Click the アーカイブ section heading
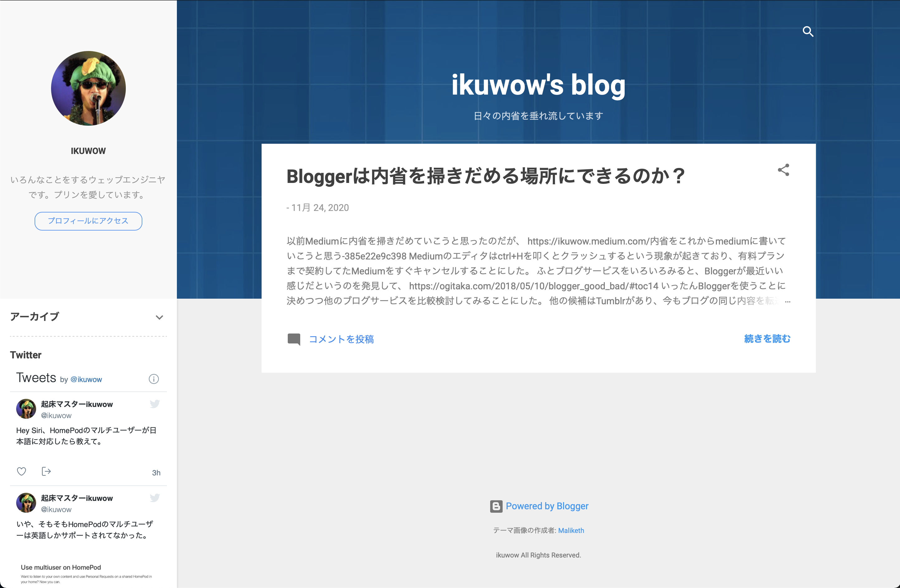The image size is (900, 588). pos(35,317)
